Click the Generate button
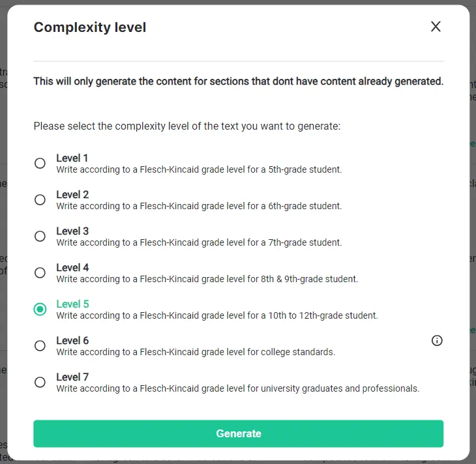The width and height of the screenshot is (476, 464). click(x=238, y=433)
